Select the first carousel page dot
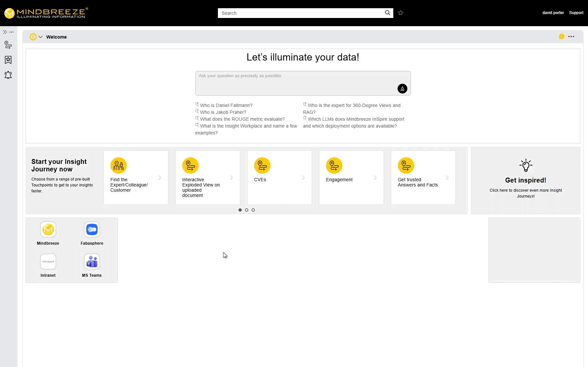The height and width of the screenshot is (367, 588). click(240, 210)
